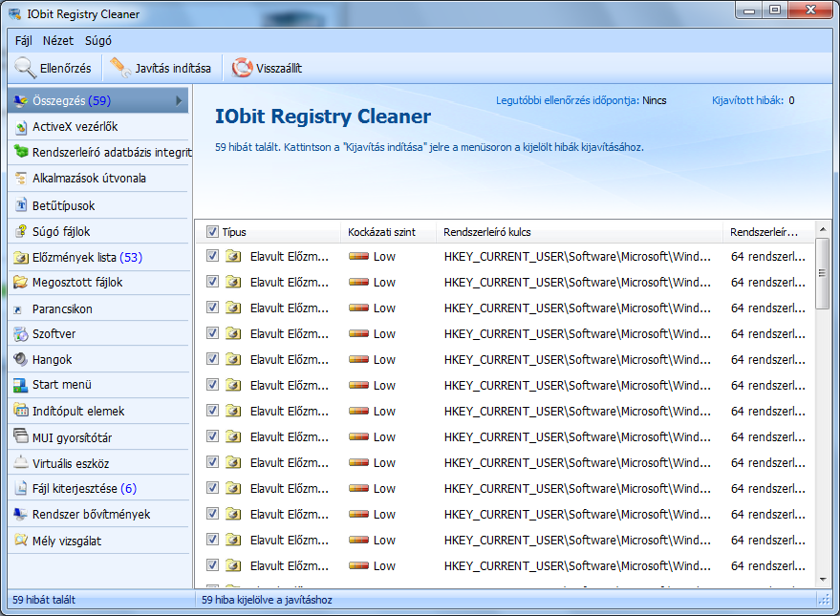This screenshot has width=840, height=616.
Task: Uncheck the second result row checkbox
Action: 212,282
